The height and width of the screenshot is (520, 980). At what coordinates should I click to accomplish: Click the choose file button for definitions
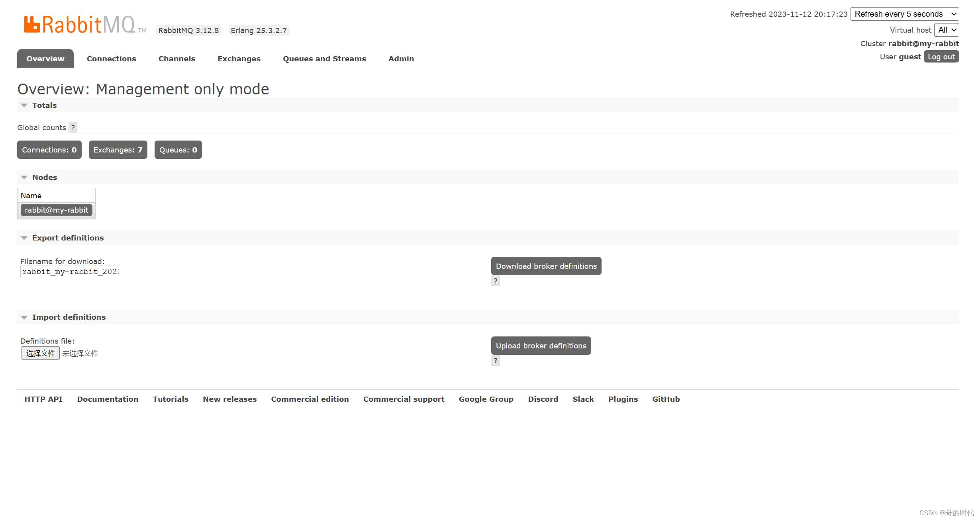(x=40, y=353)
